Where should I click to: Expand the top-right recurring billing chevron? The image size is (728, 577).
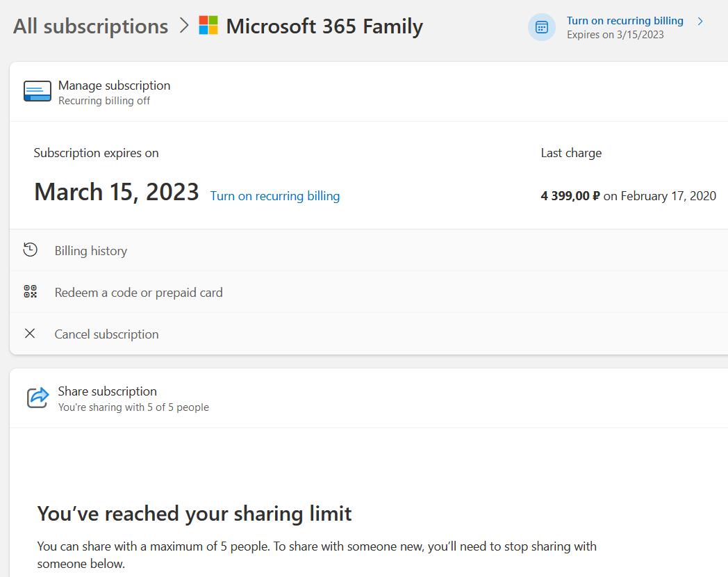(701, 21)
